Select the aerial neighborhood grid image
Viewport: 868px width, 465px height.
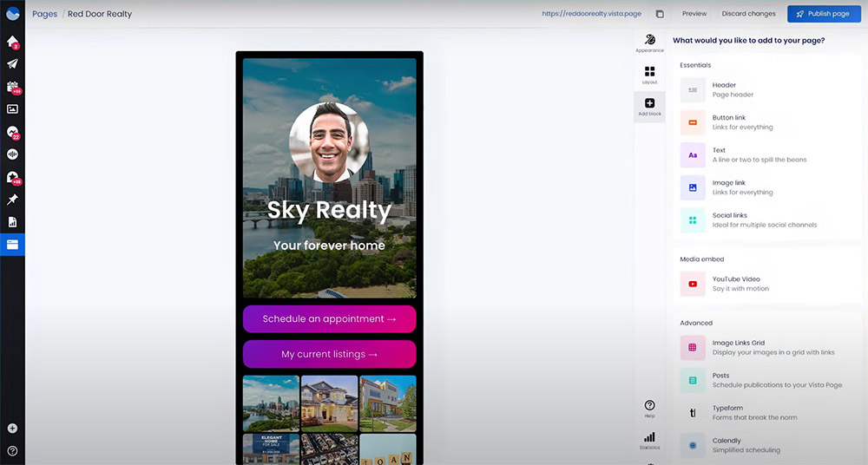pos(329,449)
